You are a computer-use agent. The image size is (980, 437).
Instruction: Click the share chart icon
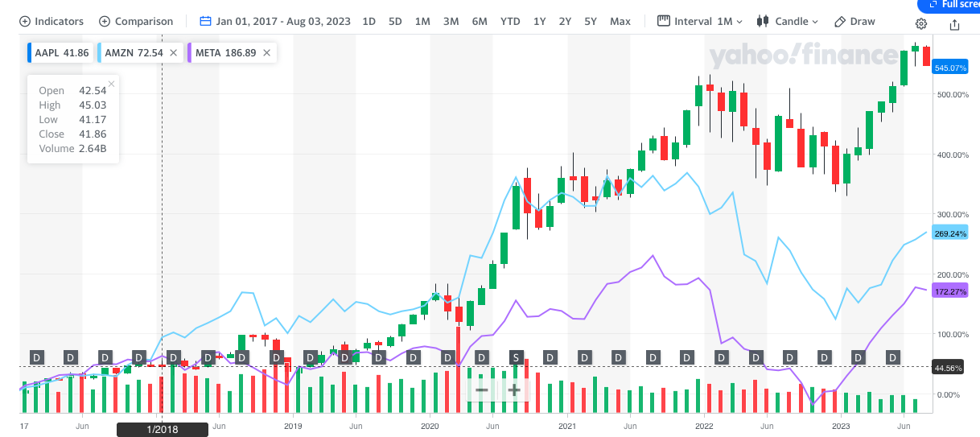pos(954,24)
